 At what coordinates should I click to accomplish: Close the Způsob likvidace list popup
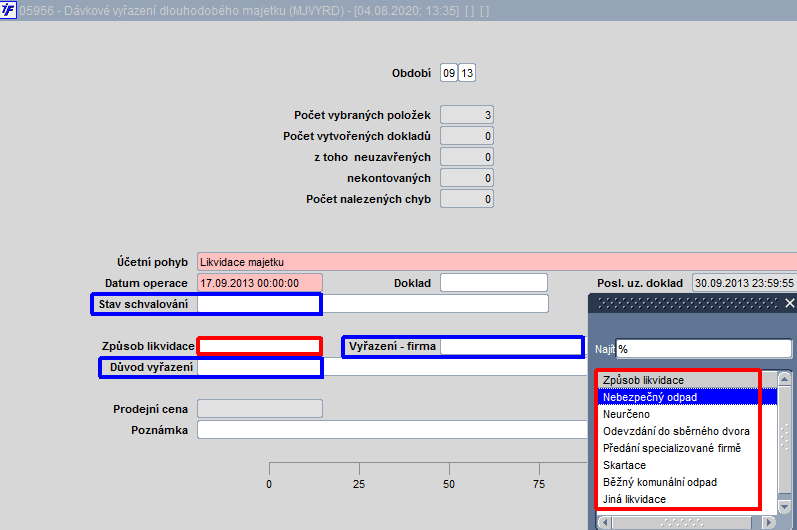789,303
